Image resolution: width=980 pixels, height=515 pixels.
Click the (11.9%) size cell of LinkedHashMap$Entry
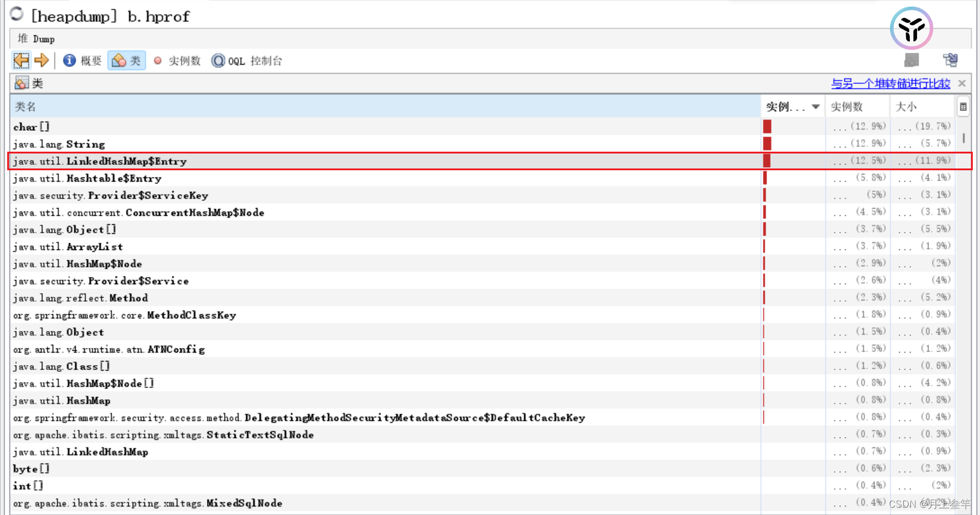point(924,161)
